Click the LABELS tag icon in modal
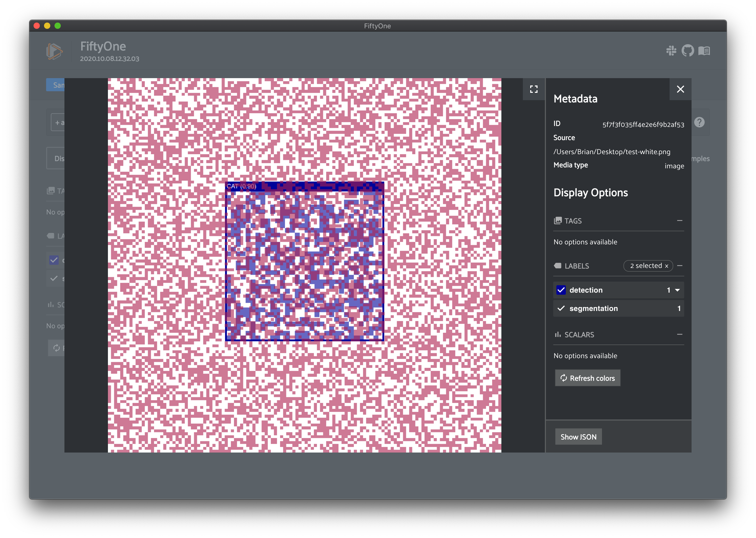 pos(557,266)
